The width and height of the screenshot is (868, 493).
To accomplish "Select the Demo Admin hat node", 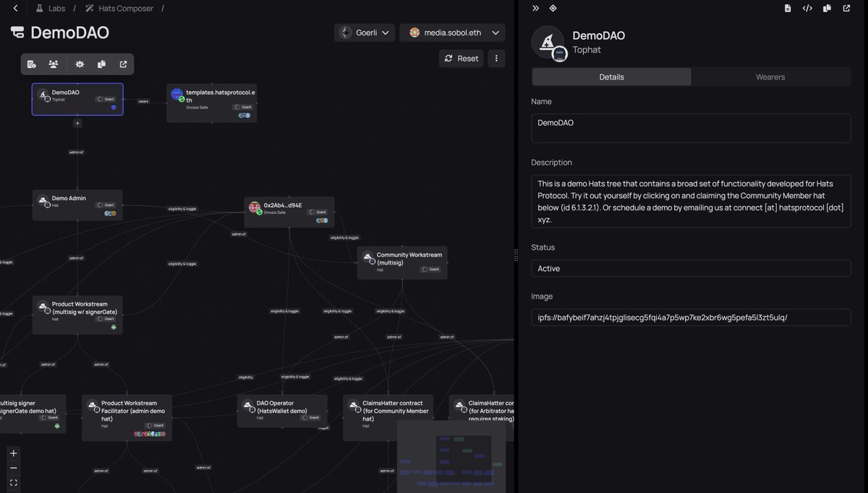I will tap(77, 205).
